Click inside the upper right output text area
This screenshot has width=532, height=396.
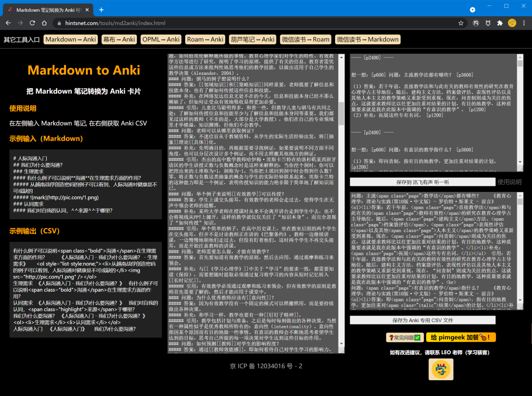click(x=433, y=113)
